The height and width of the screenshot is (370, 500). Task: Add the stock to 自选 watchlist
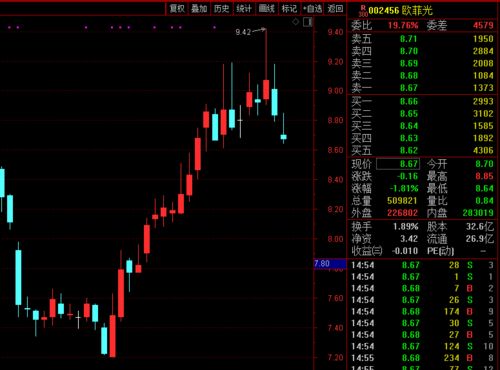click(312, 9)
